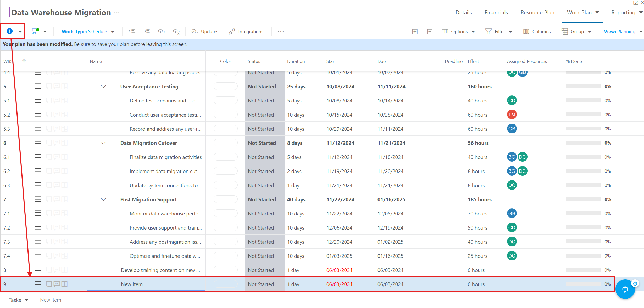
Task: Collapse the User Acceptance Testing group
Action: 103,87
